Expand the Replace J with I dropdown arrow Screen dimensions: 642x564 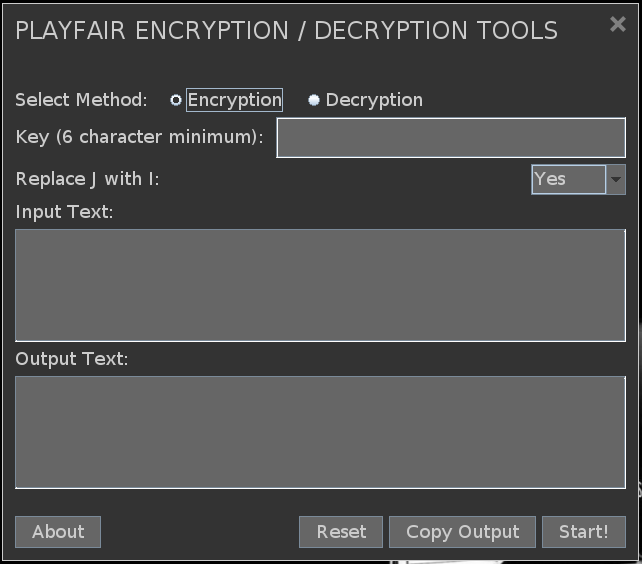click(x=616, y=180)
